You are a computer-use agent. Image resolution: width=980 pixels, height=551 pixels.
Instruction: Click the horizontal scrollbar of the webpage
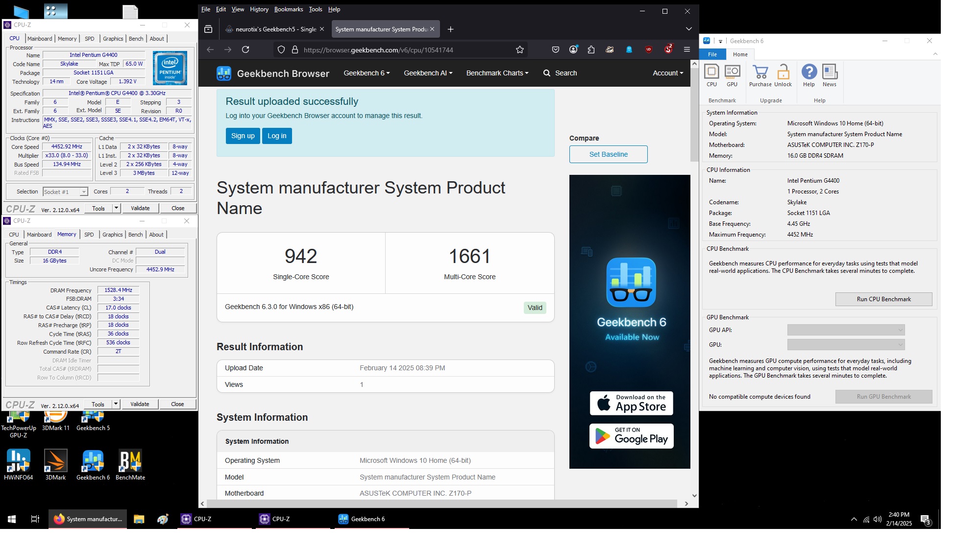(x=442, y=503)
